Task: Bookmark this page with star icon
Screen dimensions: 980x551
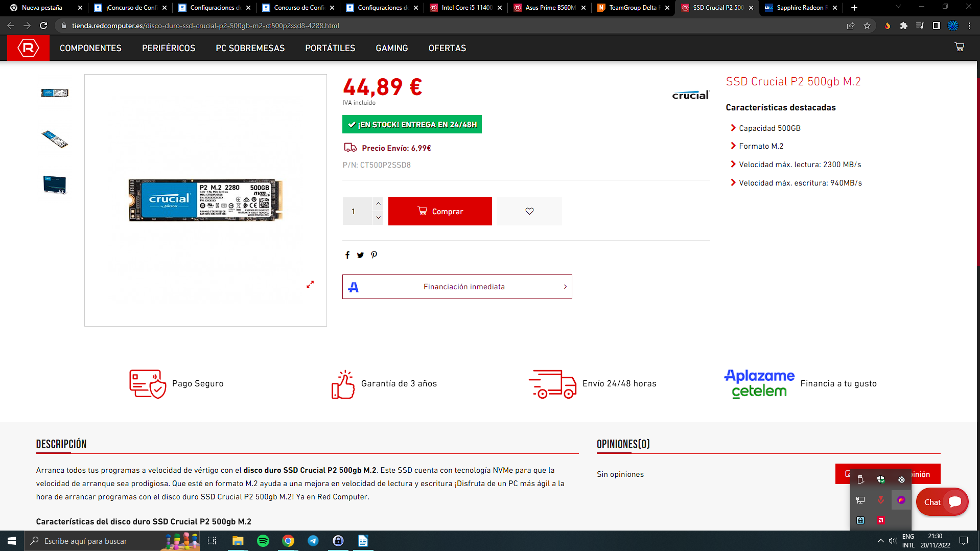Action: (x=867, y=26)
